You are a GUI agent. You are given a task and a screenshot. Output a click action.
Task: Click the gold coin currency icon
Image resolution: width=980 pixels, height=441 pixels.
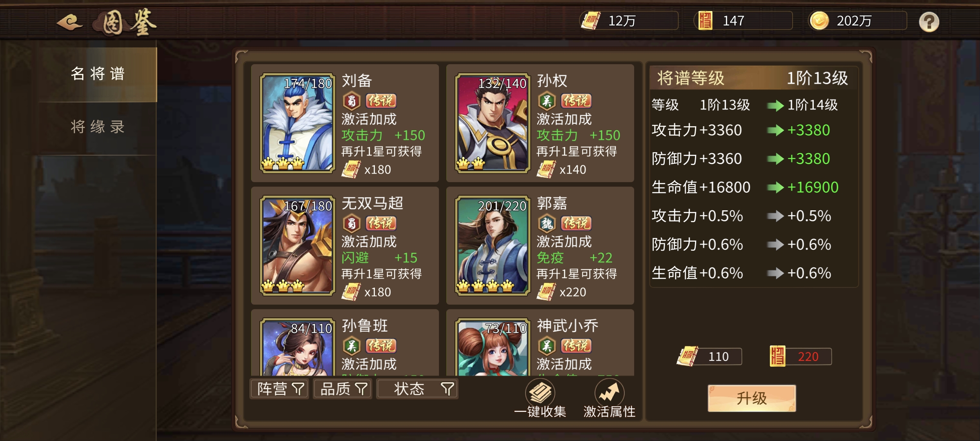tap(819, 21)
